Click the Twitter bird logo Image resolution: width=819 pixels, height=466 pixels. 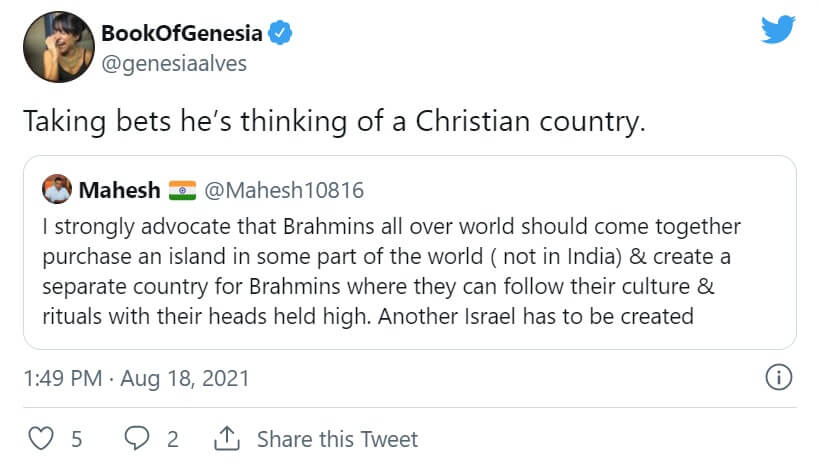[778, 31]
